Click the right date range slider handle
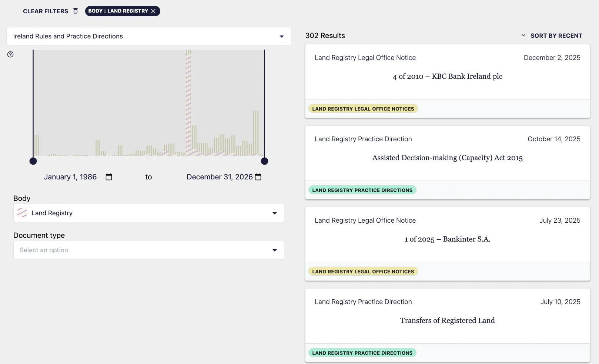 [264, 161]
